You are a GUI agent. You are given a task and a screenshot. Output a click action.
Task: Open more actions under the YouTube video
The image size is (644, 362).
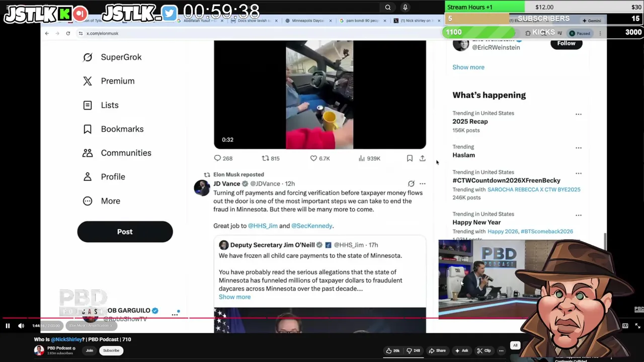click(501, 350)
